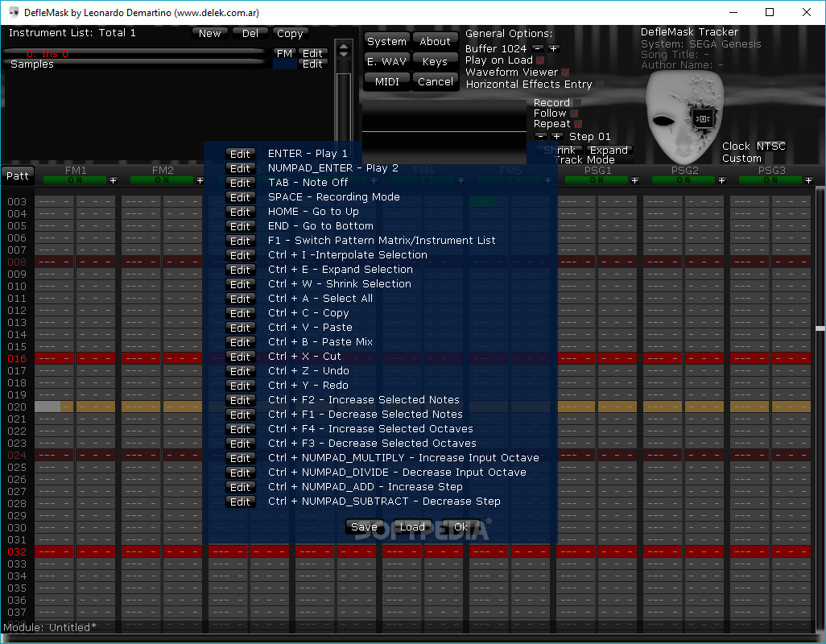Mute the FM2 channel ON toggle
Screen dimensions: 826x644
[162, 180]
